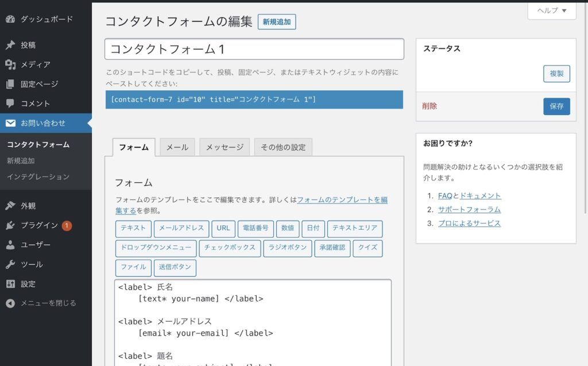Click the Dashboard gauge icon in sidebar

click(x=10, y=19)
